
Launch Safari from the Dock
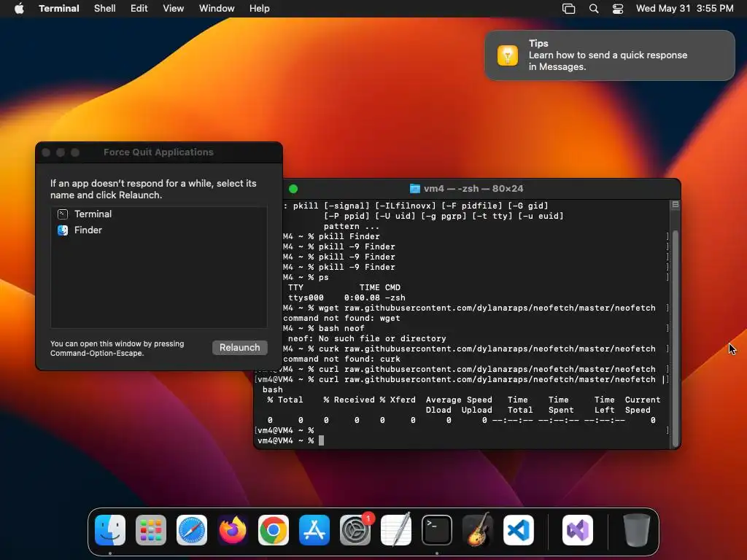point(192,530)
